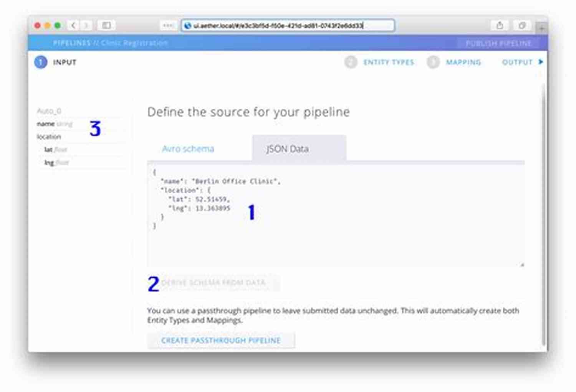Click step 3 circle for Mapping

(433, 62)
